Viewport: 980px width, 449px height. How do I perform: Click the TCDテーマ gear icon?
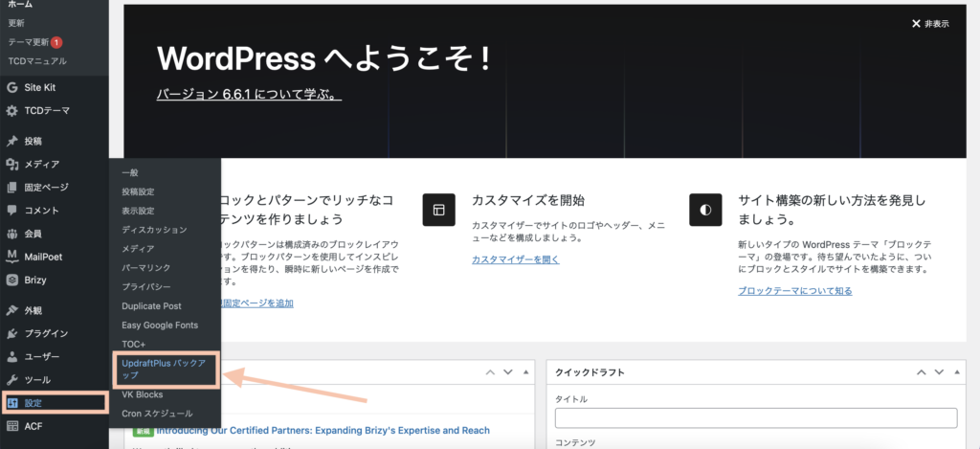11,111
